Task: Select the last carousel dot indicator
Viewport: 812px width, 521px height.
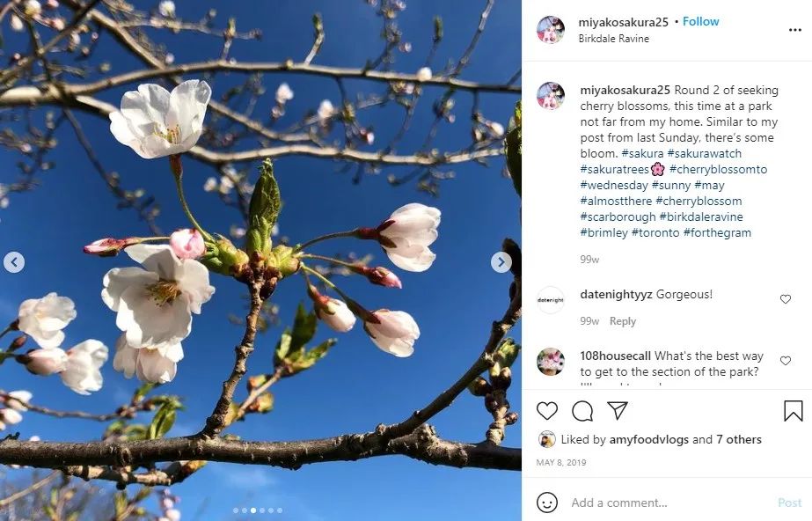Action: click(x=280, y=510)
